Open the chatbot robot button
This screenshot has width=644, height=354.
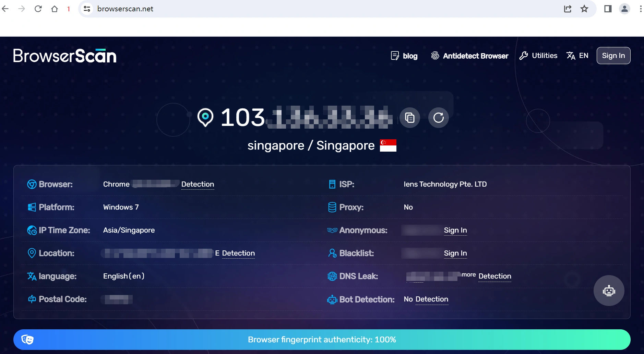pyautogui.click(x=609, y=291)
